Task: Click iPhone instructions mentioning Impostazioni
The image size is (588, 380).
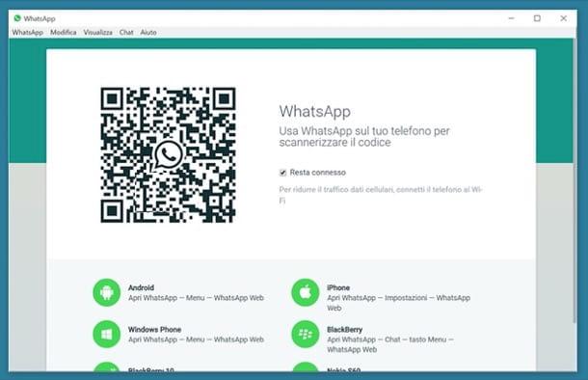Action: (x=398, y=303)
